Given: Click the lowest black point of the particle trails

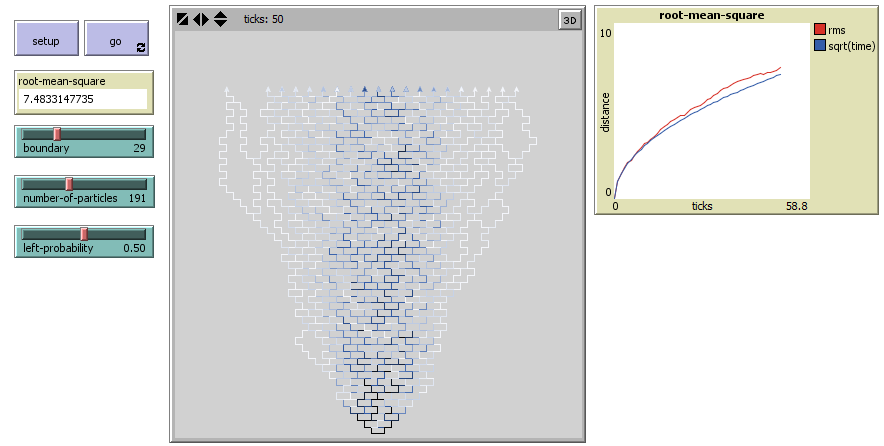Looking at the screenshot, I should 377,432.
